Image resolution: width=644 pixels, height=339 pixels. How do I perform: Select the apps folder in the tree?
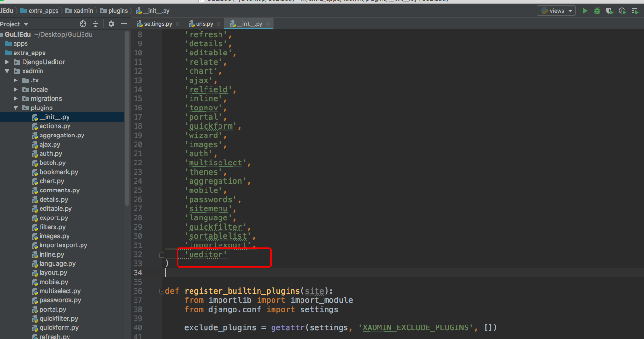[21, 43]
